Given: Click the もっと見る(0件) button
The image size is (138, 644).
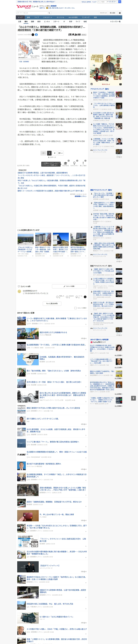Looking at the screenshot, I should coord(52,304).
